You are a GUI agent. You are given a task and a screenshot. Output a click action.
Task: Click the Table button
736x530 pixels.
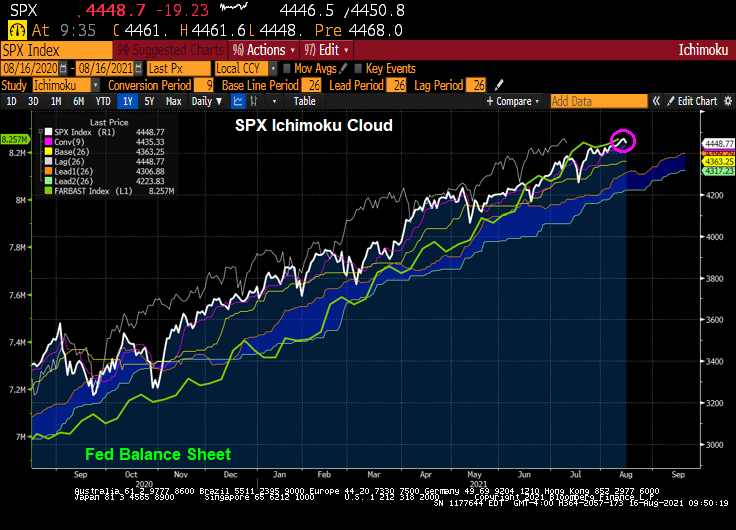(304, 101)
